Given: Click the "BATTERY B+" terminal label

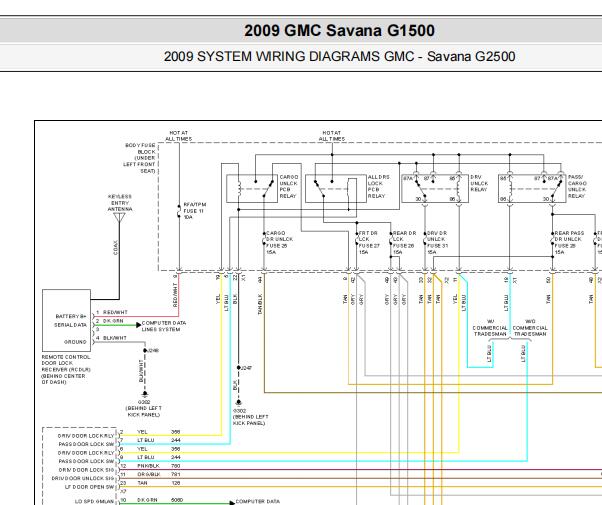Looking at the screenshot, I should pos(71,316).
